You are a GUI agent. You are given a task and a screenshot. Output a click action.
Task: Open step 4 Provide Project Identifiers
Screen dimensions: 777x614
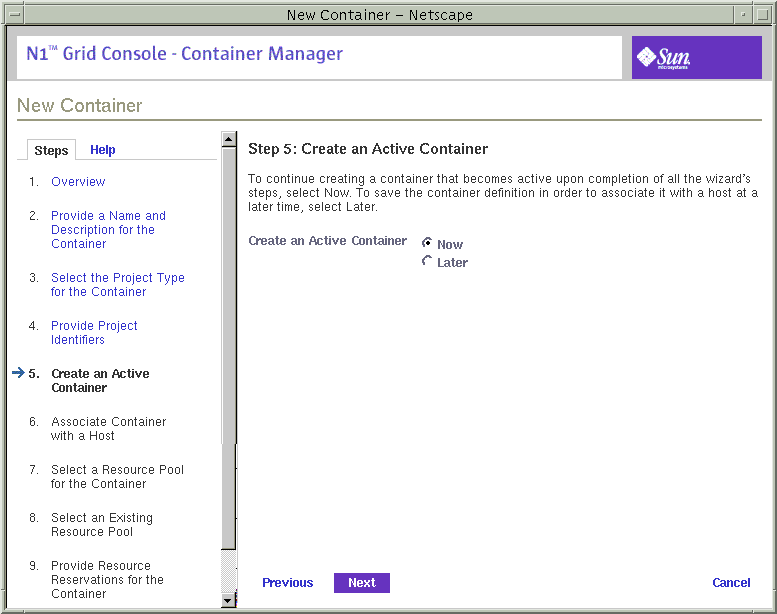pos(94,333)
